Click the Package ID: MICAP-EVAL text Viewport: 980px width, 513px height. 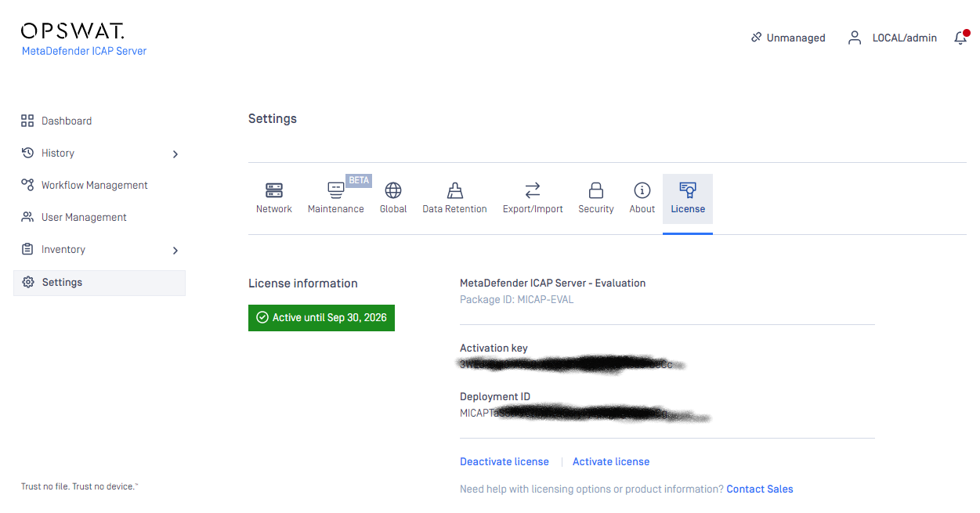(x=517, y=299)
